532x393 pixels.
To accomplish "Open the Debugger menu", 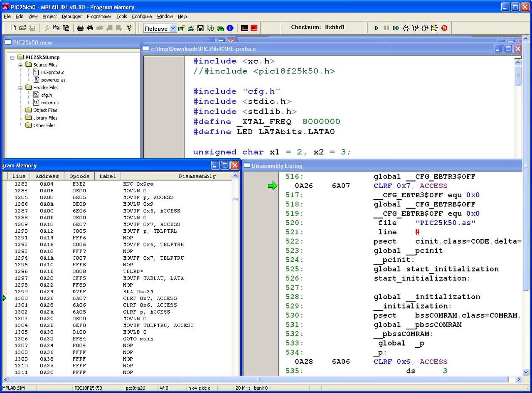I will tap(72, 17).
